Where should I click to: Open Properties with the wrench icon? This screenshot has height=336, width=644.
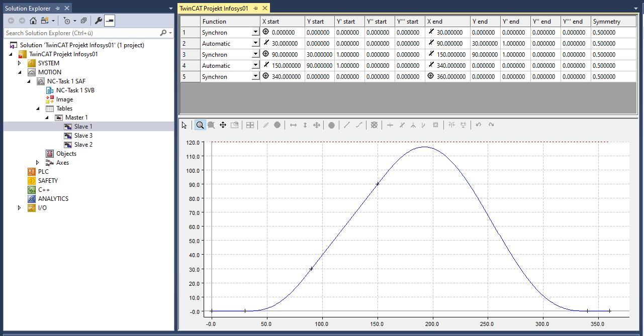[99, 21]
